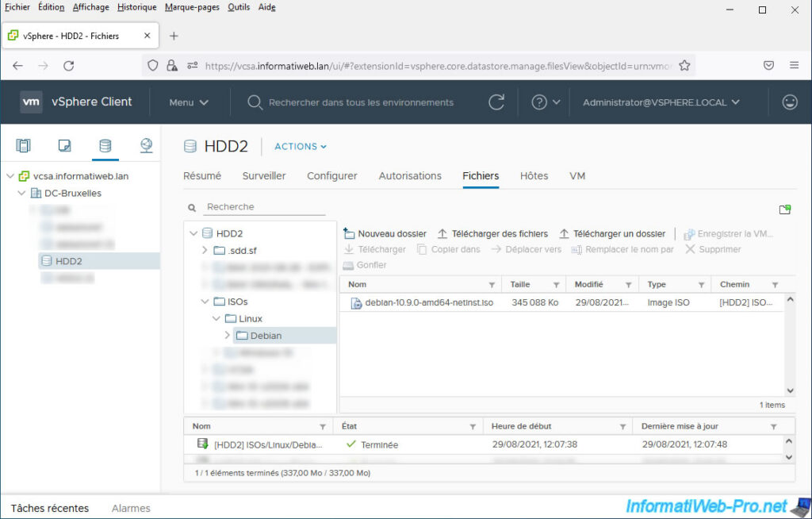The width and height of the screenshot is (812, 519).
Task: Open filter on Taille column header
Action: tap(557, 285)
